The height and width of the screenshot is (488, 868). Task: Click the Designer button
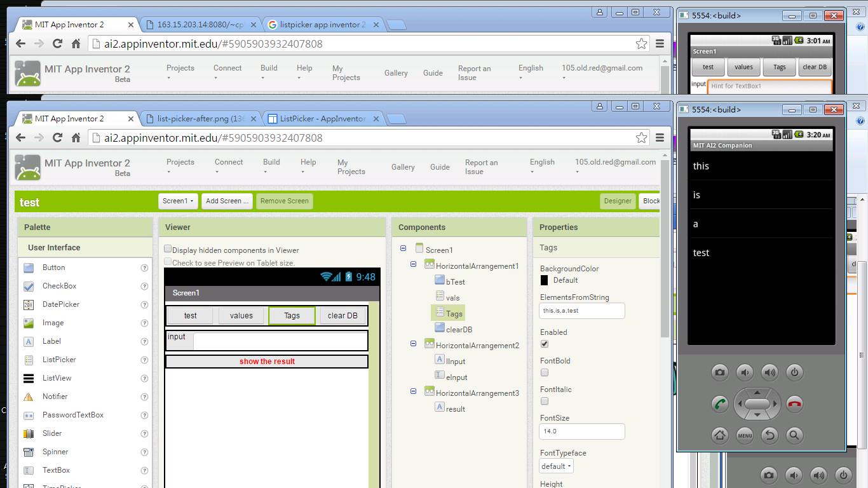[x=618, y=201]
